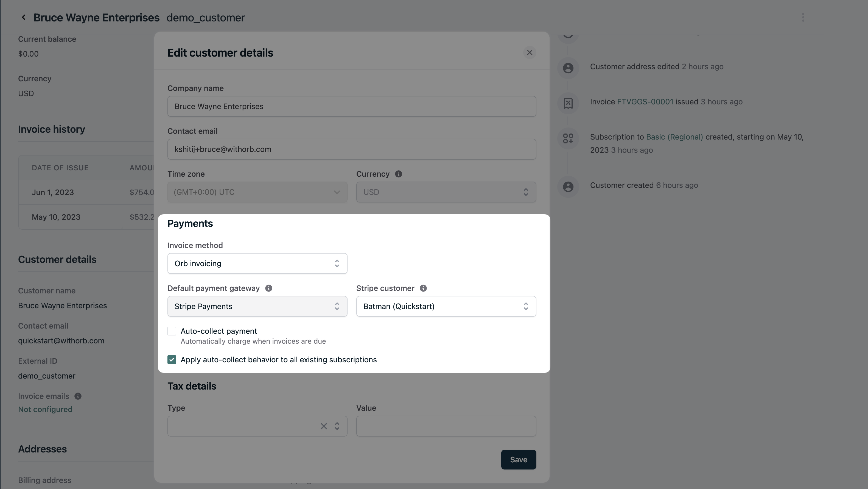Click the Company name input field
This screenshot has height=489, width=868.
coord(352,107)
